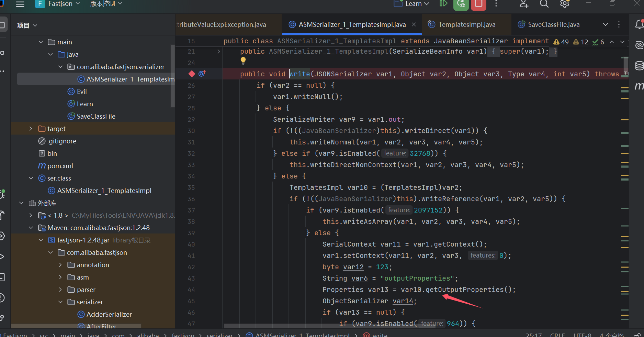
Task: Unfold the collapsed constructor at line 21
Action: coord(219,52)
